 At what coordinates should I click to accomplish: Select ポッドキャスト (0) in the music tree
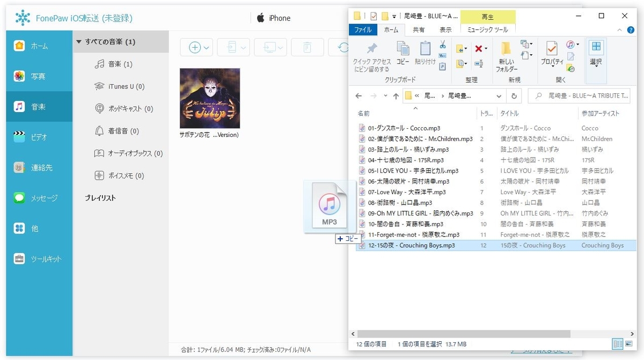[123, 109]
